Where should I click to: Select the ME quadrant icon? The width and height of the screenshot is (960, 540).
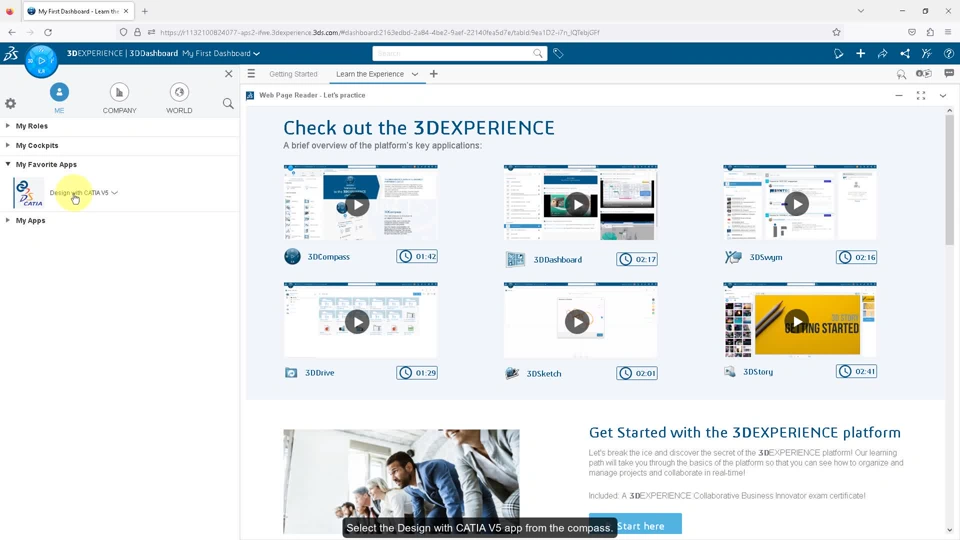pos(59,92)
